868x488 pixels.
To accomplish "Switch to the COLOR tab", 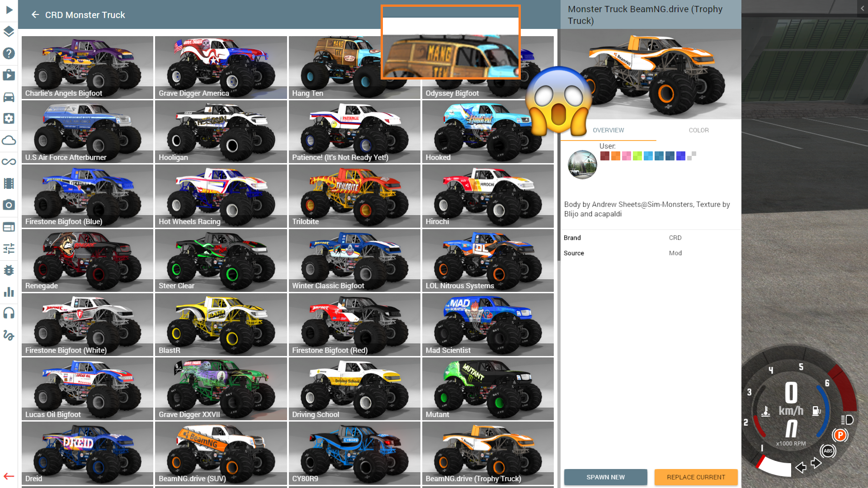I will point(698,130).
